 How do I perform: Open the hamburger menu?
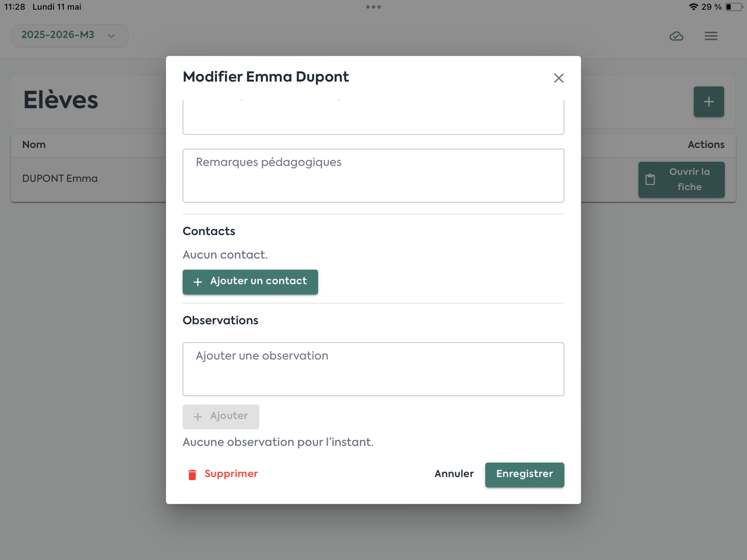coord(711,36)
